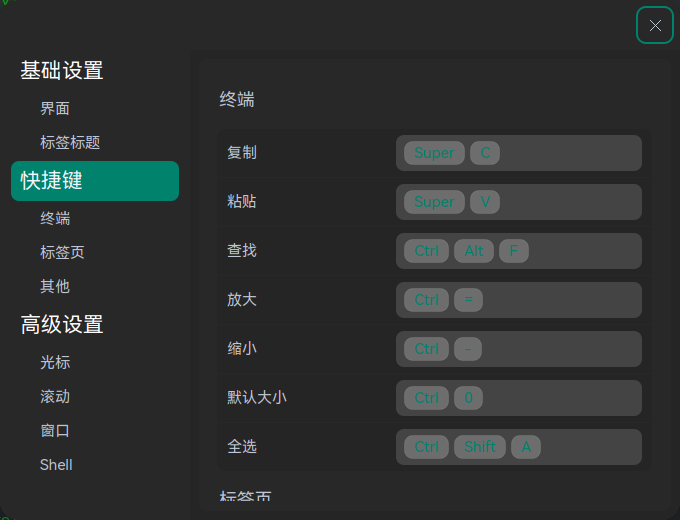Select 其他 in the sidebar
Viewport: 680px width, 520px height.
tap(55, 287)
